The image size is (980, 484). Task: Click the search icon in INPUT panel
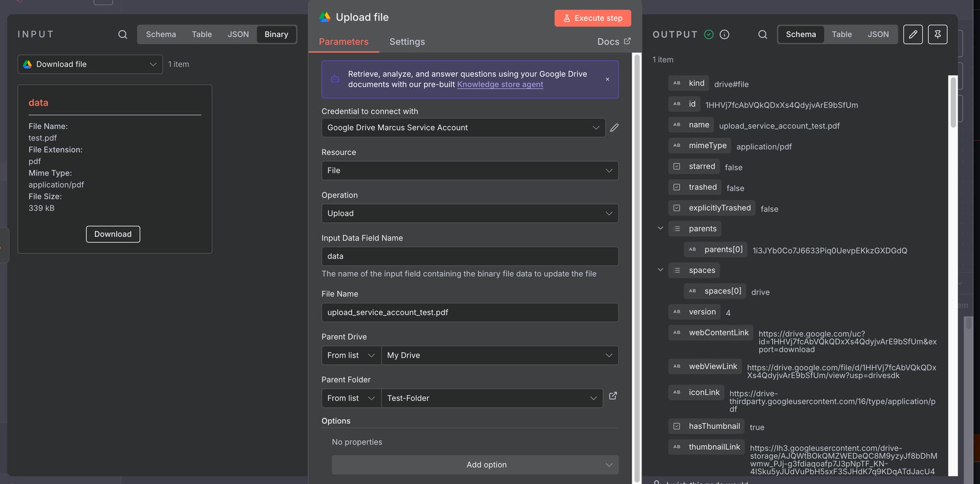pyautogui.click(x=122, y=34)
